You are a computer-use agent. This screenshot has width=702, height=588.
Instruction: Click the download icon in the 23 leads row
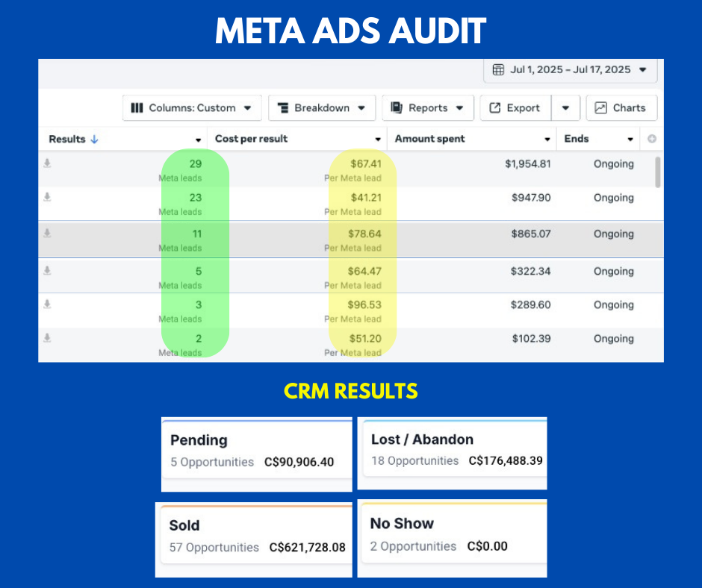click(47, 197)
